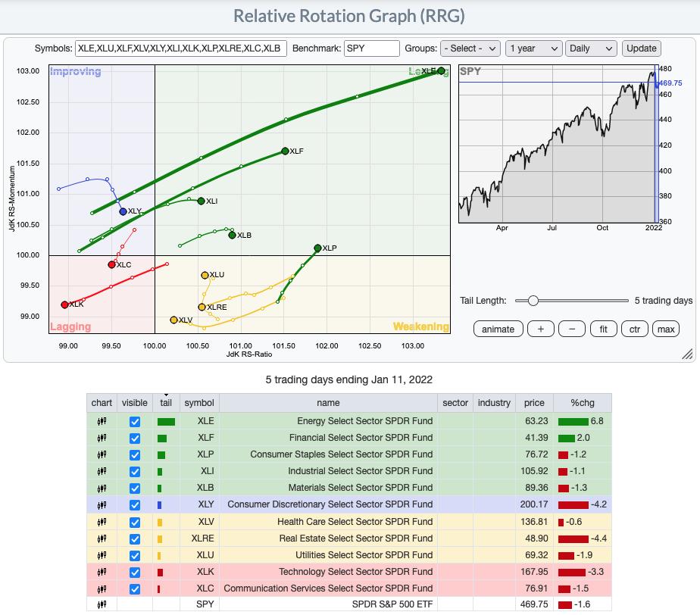This screenshot has width=700, height=615.
Task: Click the Benchmark SPY input field
Action: 371,48
